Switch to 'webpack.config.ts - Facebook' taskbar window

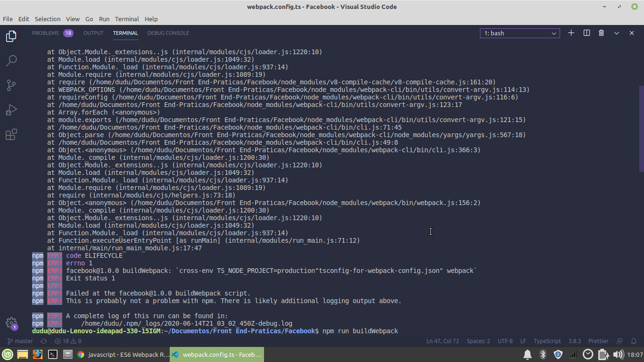pyautogui.click(x=216, y=354)
